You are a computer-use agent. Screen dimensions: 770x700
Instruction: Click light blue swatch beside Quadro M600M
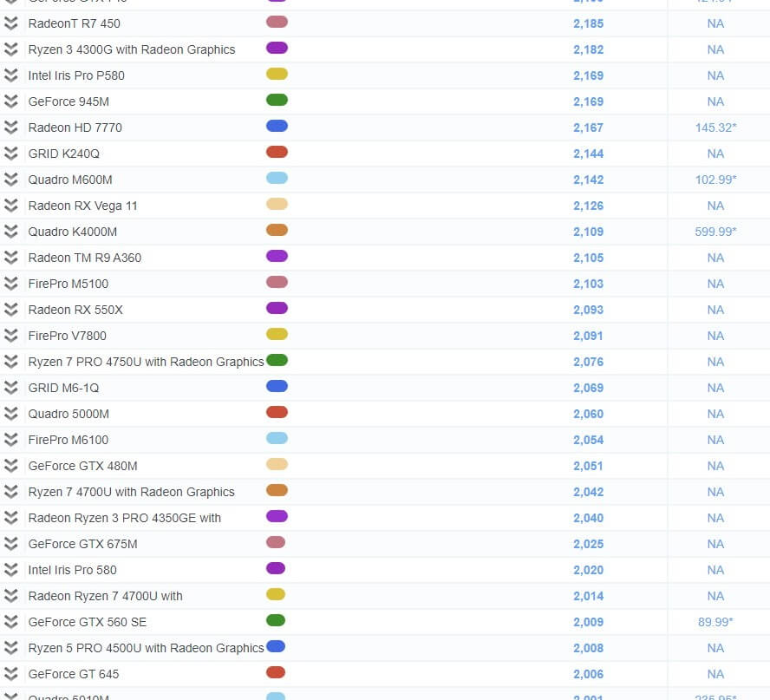click(x=277, y=179)
